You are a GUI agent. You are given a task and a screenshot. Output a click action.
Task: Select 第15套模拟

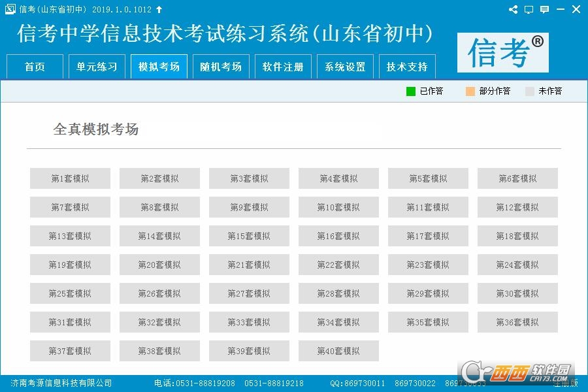tap(249, 236)
